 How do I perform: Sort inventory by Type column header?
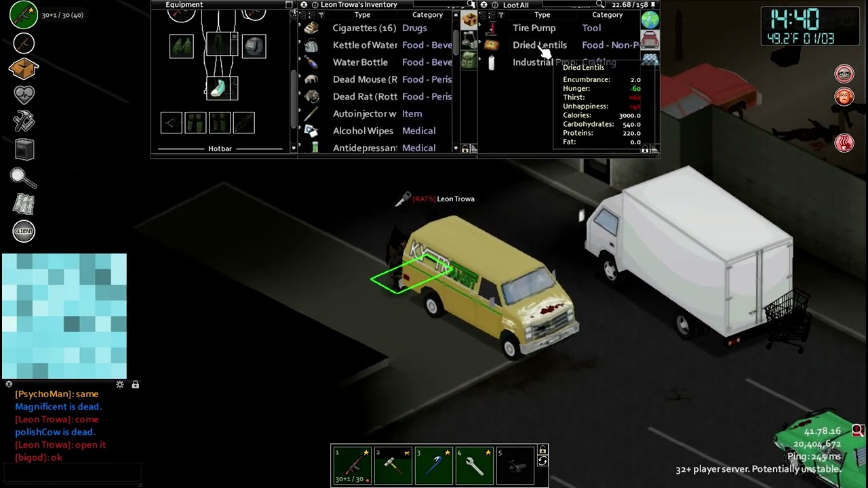(x=362, y=14)
